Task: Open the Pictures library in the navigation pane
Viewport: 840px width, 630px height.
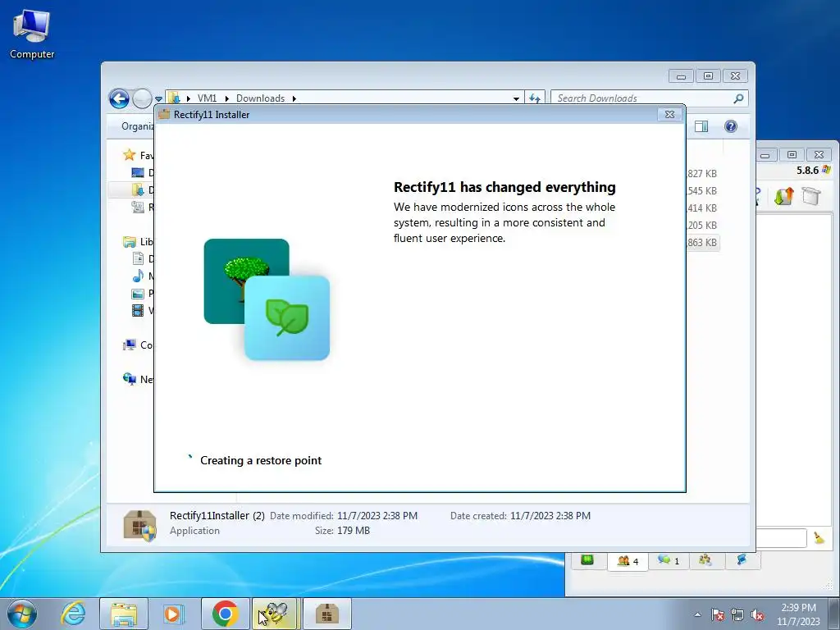Action: [142, 293]
